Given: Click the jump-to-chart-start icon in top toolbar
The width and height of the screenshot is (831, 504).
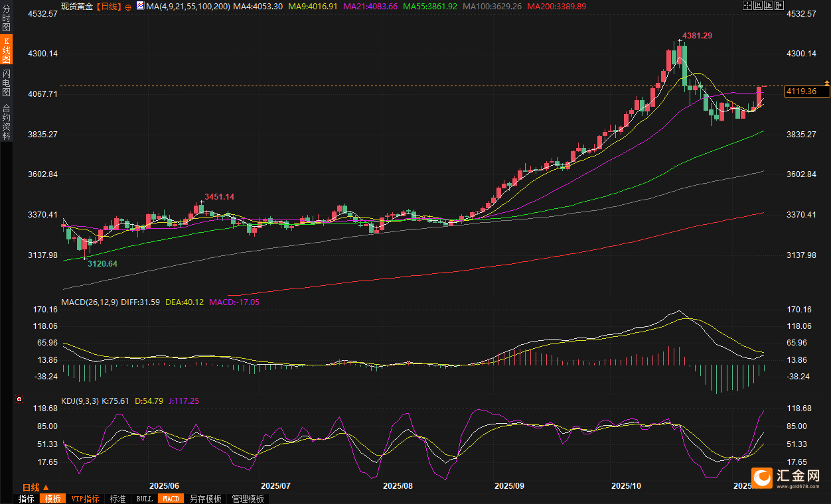Looking at the screenshot, I should 759,5.
